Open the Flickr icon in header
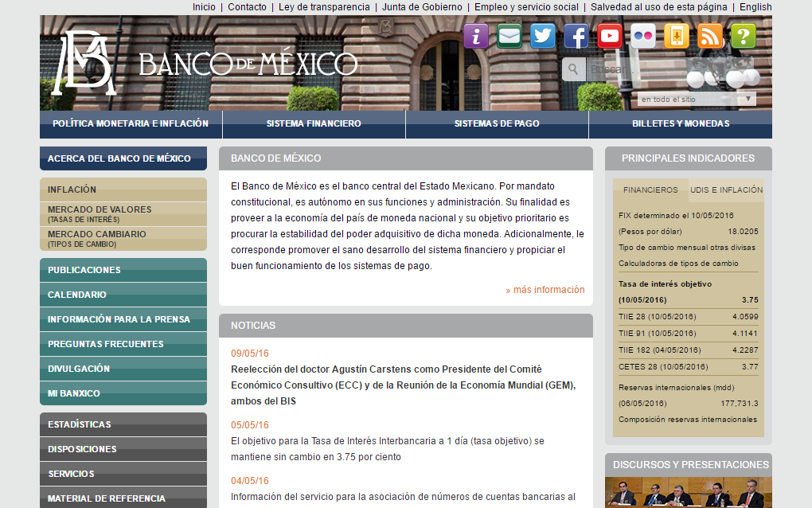 click(643, 37)
